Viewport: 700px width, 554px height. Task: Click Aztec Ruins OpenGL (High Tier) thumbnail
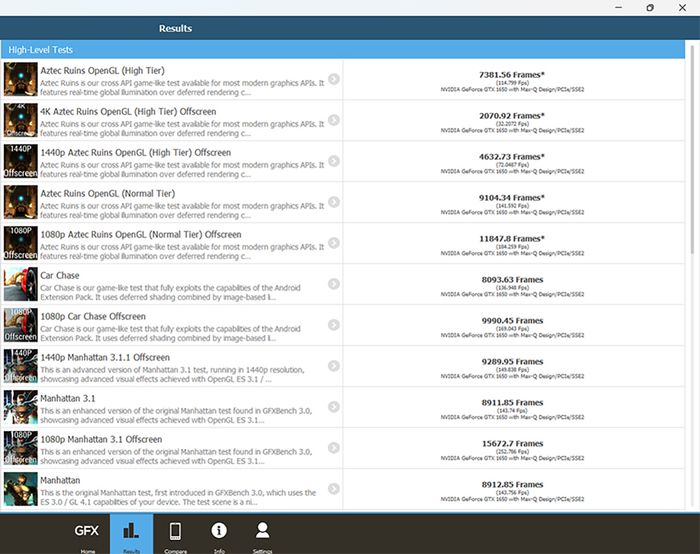(21, 79)
